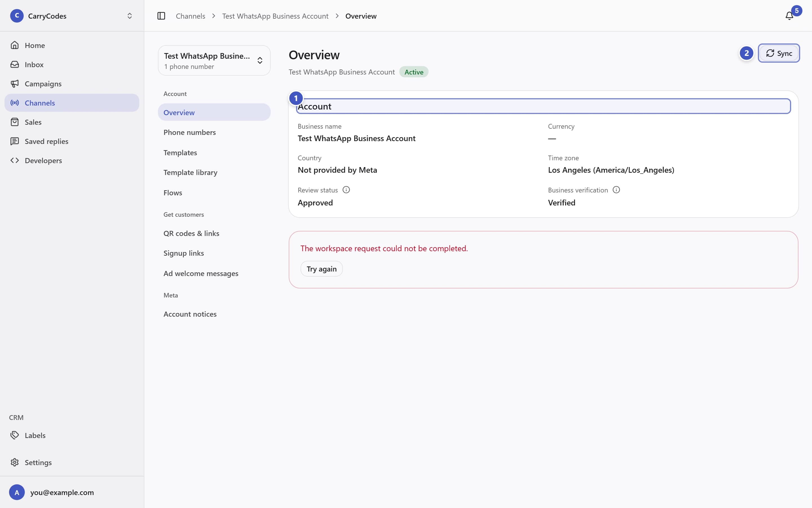The height and width of the screenshot is (508, 812).
Task: Click the workspace request error message
Action: [x=384, y=248]
